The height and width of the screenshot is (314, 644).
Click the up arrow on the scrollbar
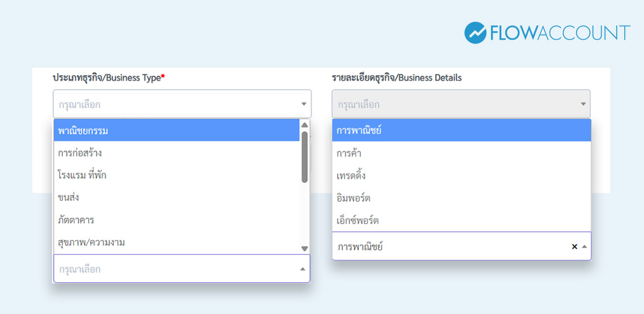coord(304,124)
